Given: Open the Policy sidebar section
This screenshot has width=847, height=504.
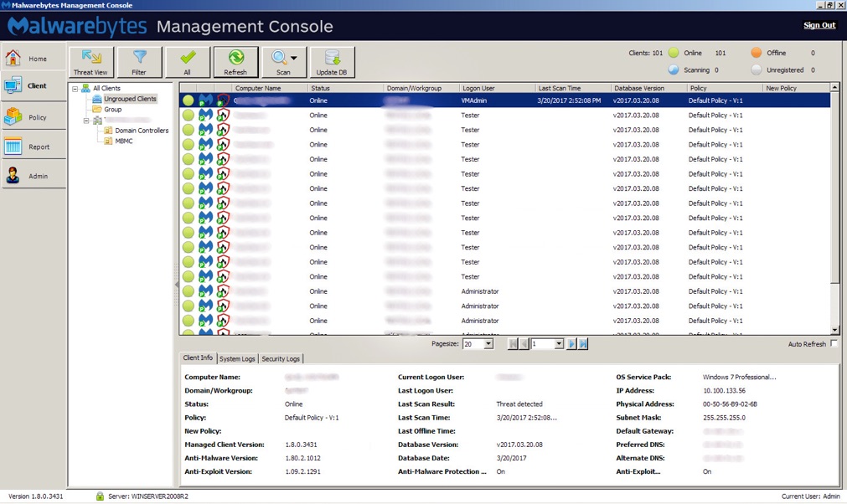Looking at the screenshot, I should 34,117.
